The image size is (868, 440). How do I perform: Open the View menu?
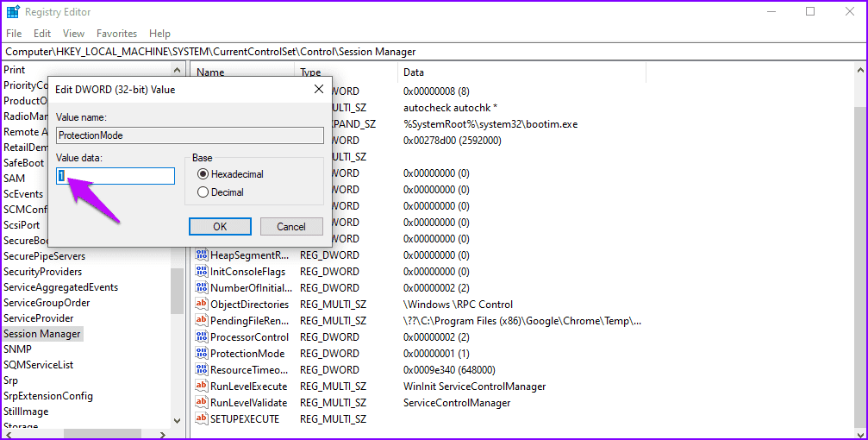tap(73, 34)
